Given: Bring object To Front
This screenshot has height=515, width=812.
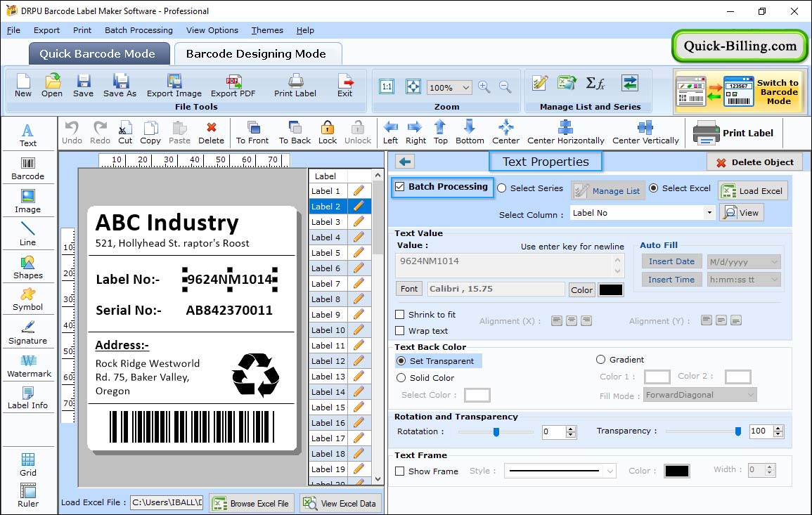Looking at the screenshot, I should 252,133.
